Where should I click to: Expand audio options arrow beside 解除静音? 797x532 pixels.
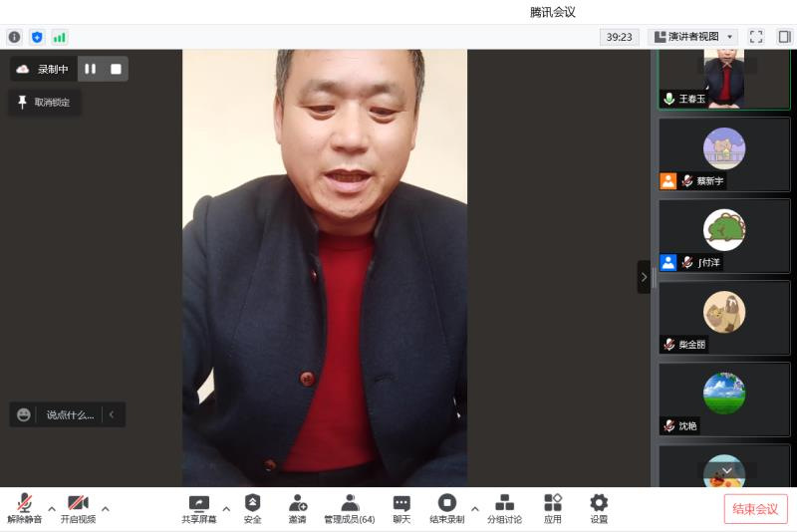click(52, 508)
